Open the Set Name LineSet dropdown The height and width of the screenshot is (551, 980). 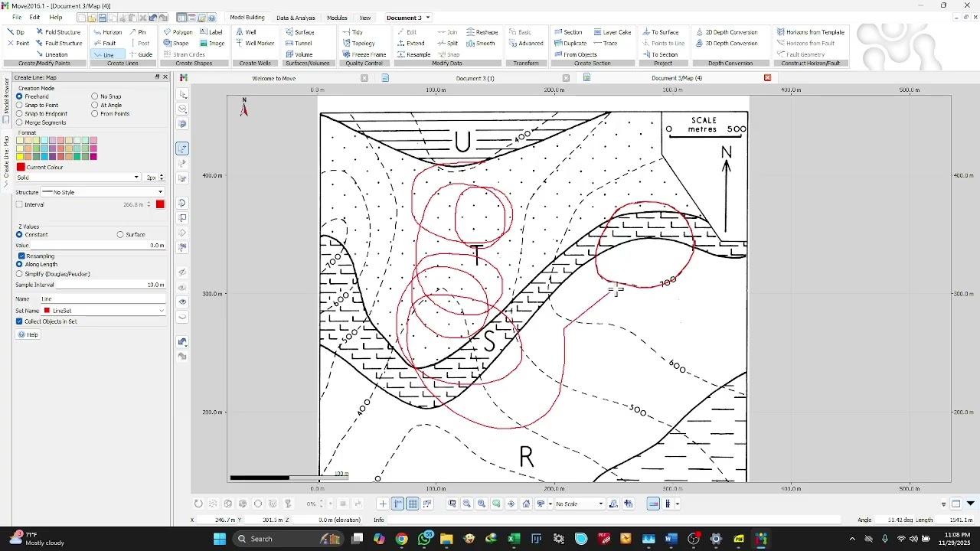(103, 311)
